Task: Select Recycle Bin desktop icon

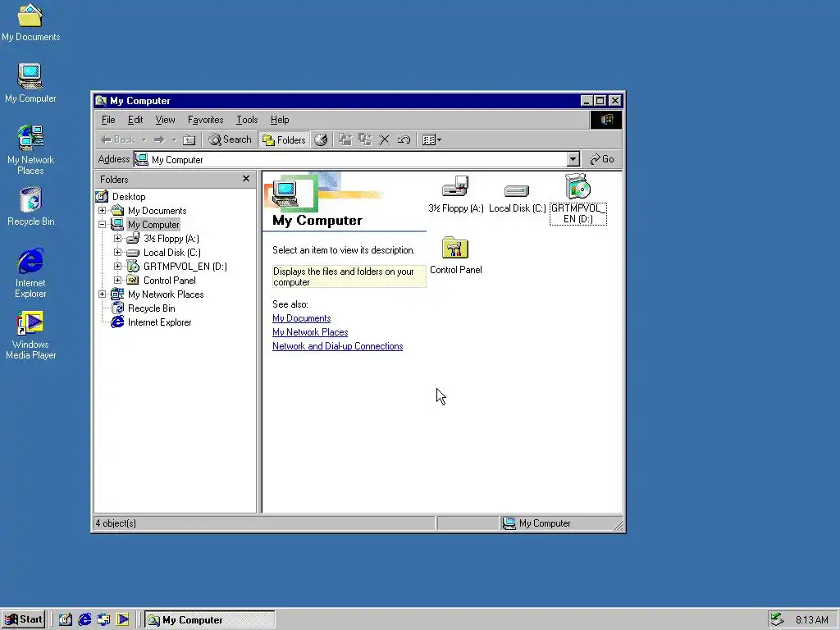Action: [30, 206]
